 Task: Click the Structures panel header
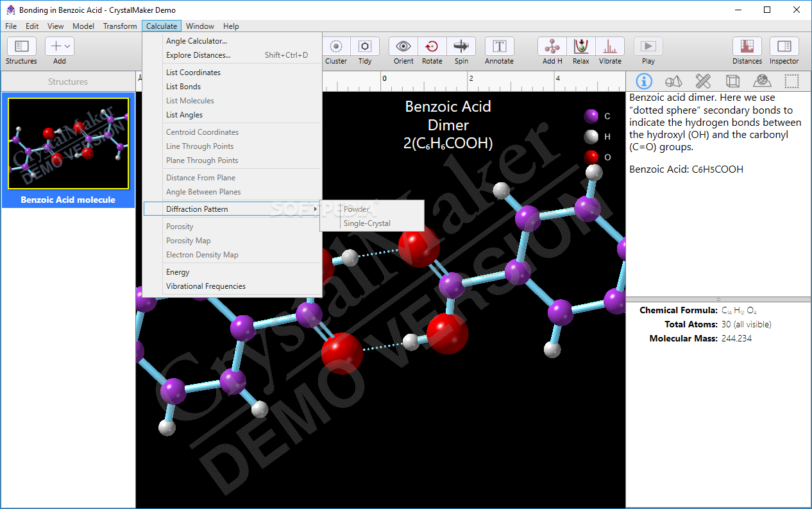tap(68, 82)
